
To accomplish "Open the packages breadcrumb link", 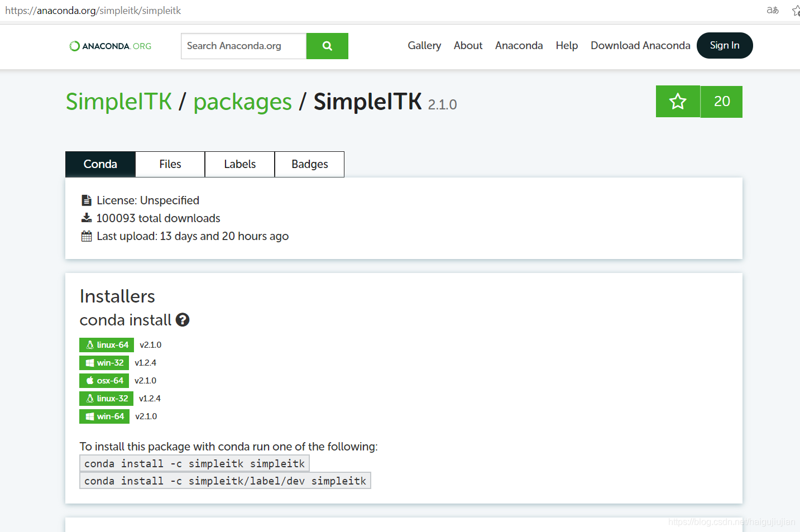I will [x=242, y=102].
